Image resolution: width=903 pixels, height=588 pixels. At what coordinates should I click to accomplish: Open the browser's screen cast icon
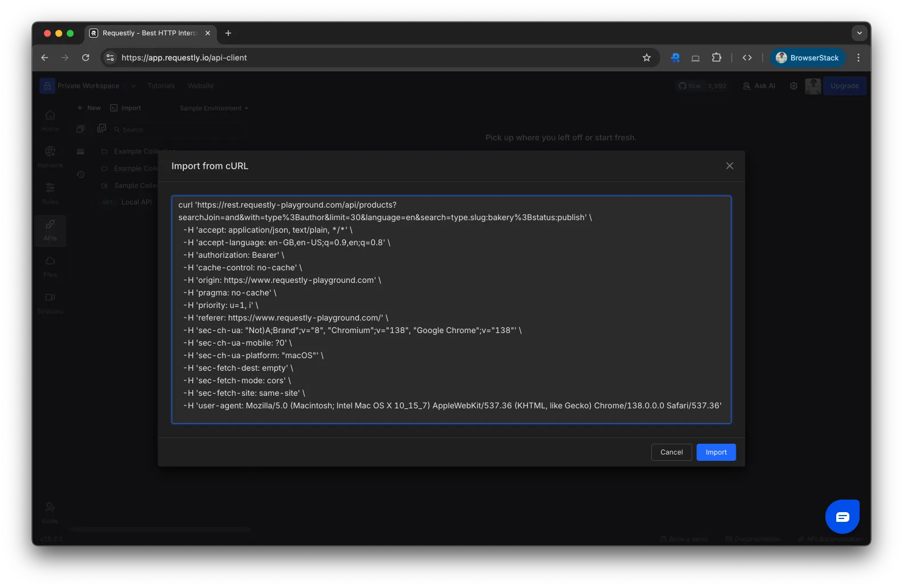[x=695, y=58]
